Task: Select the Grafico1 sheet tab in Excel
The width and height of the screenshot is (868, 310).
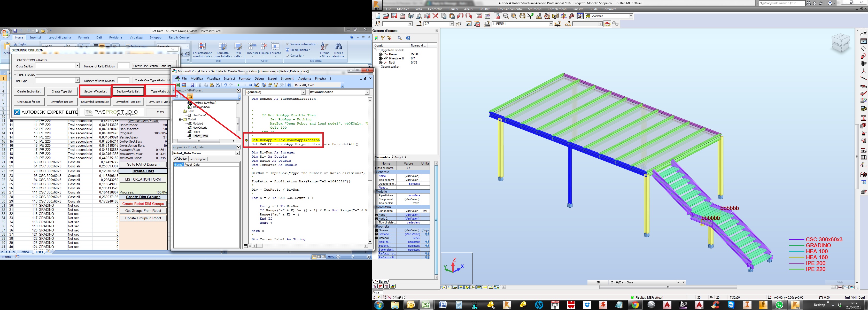Action: click(x=25, y=252)
